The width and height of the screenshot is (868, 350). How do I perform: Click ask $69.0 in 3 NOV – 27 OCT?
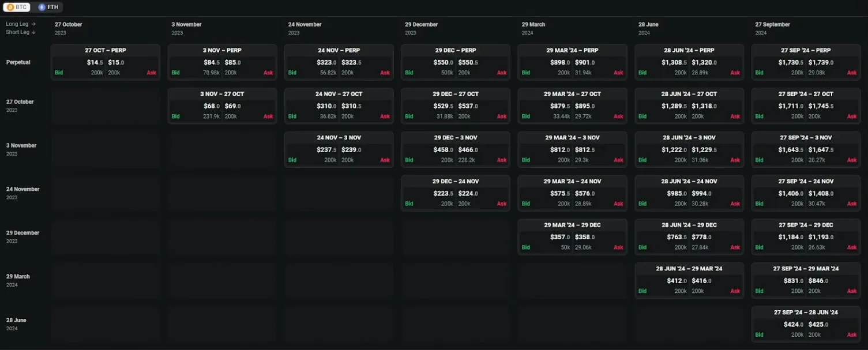pos(233,106)
